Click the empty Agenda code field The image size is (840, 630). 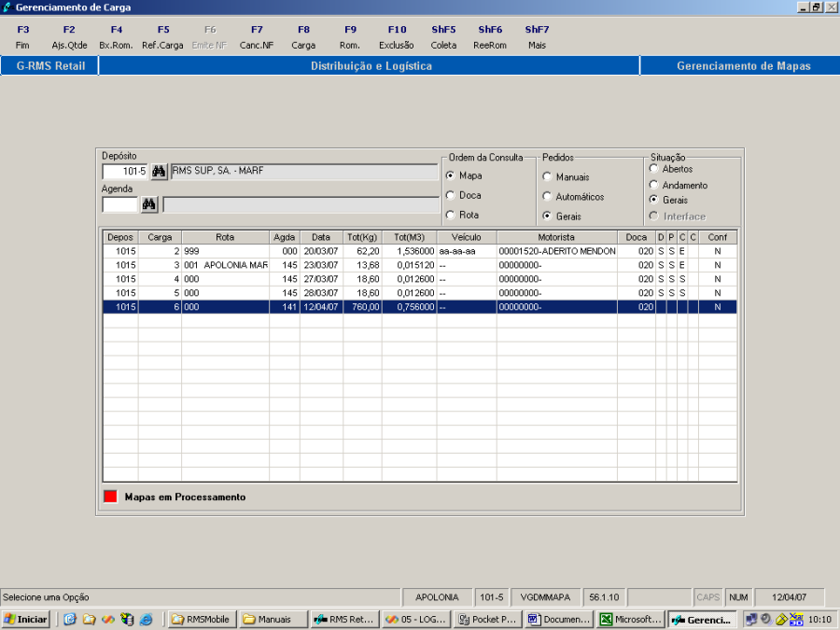[120, 204]
